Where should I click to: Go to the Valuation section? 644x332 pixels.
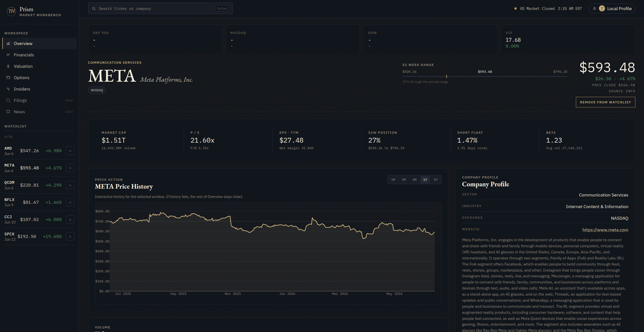tap(39, 66)
